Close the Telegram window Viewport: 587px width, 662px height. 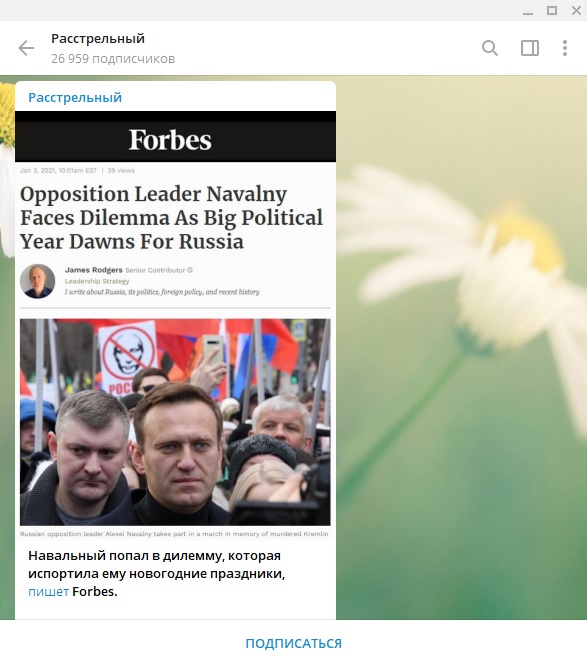coord(576,11)
